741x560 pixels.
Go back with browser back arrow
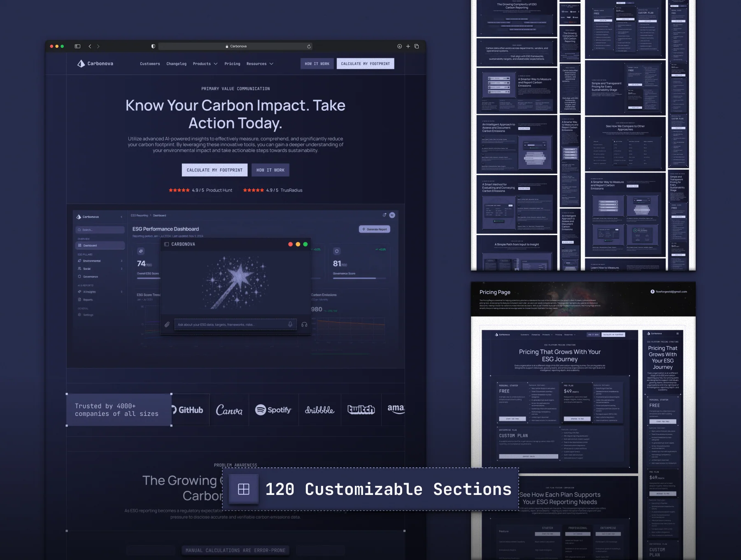click(x=90, y=46)
